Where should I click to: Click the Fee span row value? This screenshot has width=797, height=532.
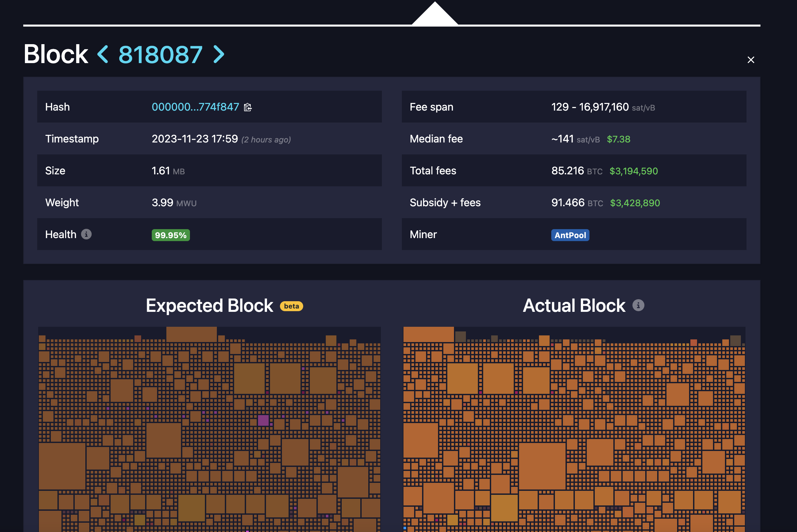590,107
